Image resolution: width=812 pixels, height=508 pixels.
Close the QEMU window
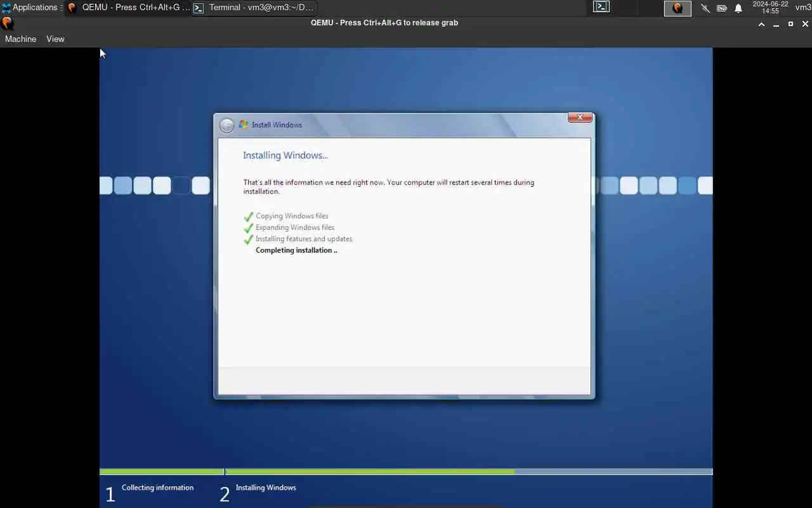tap(805, 23)
